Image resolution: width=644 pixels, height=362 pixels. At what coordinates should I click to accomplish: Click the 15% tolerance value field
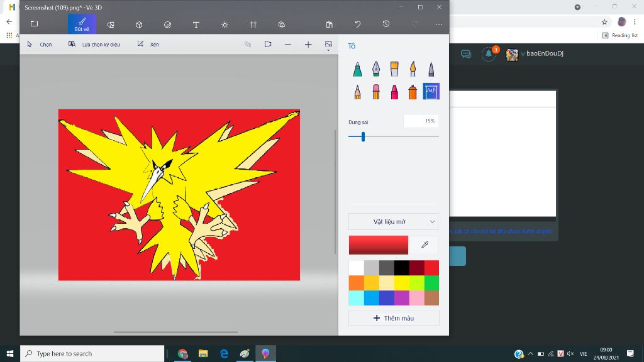tap(421, 121)
